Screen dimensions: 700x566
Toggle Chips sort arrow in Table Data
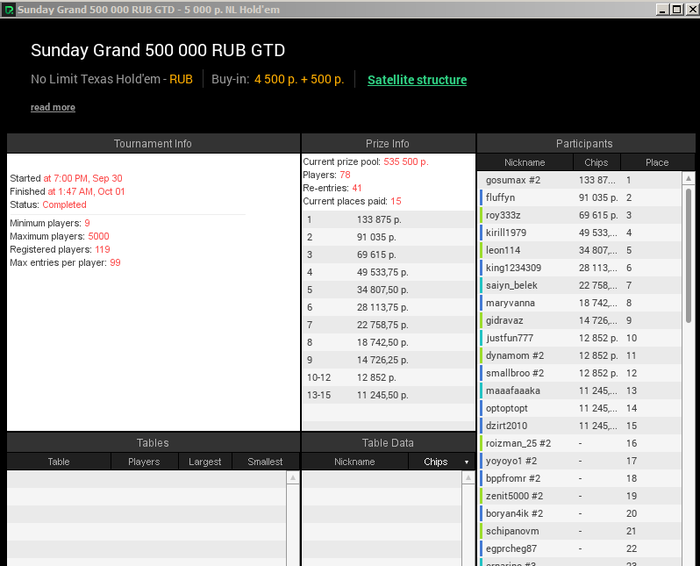coord(467,462)
